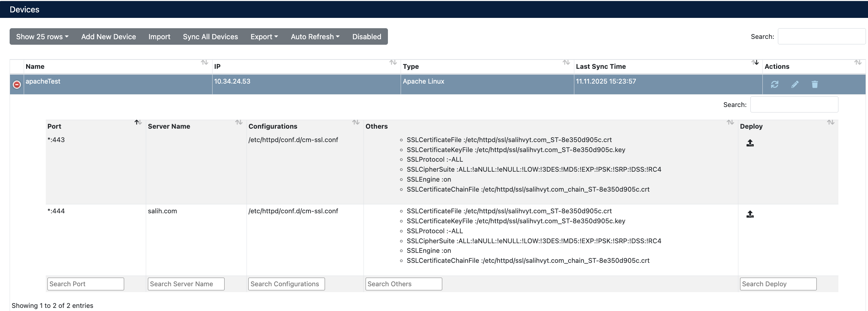
Task: Click the Search Port input field
Action: pyautogui.click(x=85, y=283)
